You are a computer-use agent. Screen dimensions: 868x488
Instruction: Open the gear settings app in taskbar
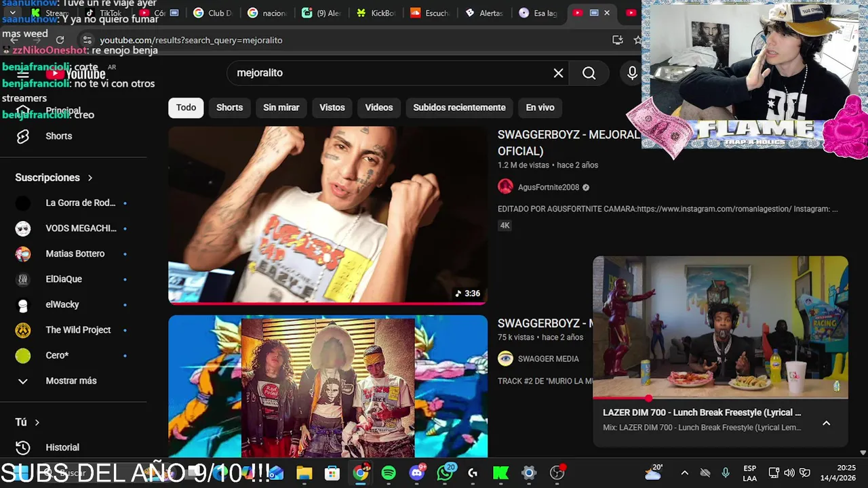click(529, 473)
